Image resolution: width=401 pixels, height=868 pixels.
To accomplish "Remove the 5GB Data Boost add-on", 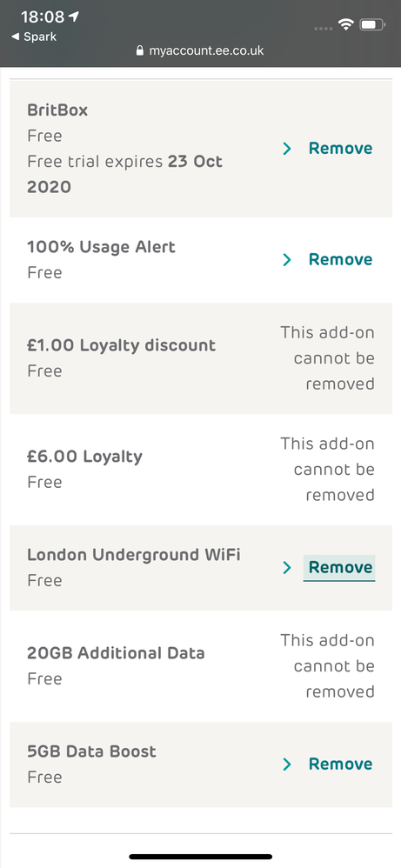I will pyautogui.click(x=340, y=764).
